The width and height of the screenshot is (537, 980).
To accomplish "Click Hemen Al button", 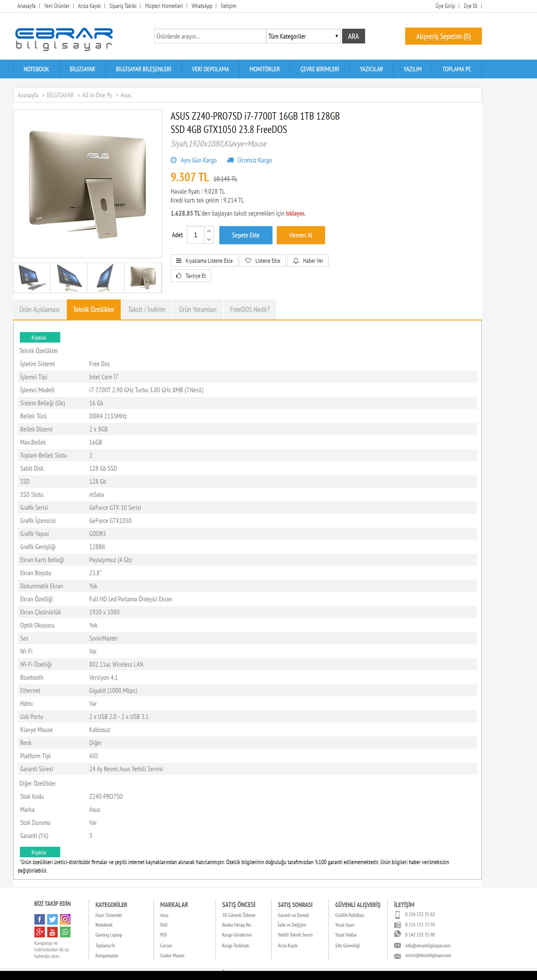I will click(x=301, y=235).
